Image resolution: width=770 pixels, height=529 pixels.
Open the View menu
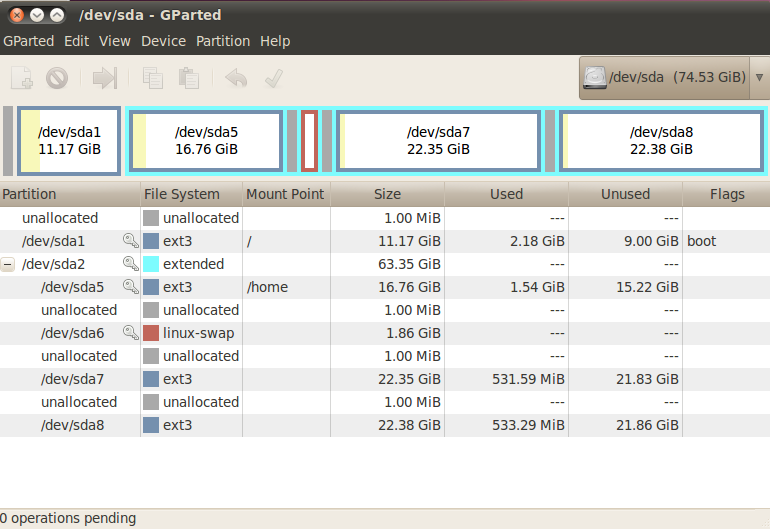(114, 41)
